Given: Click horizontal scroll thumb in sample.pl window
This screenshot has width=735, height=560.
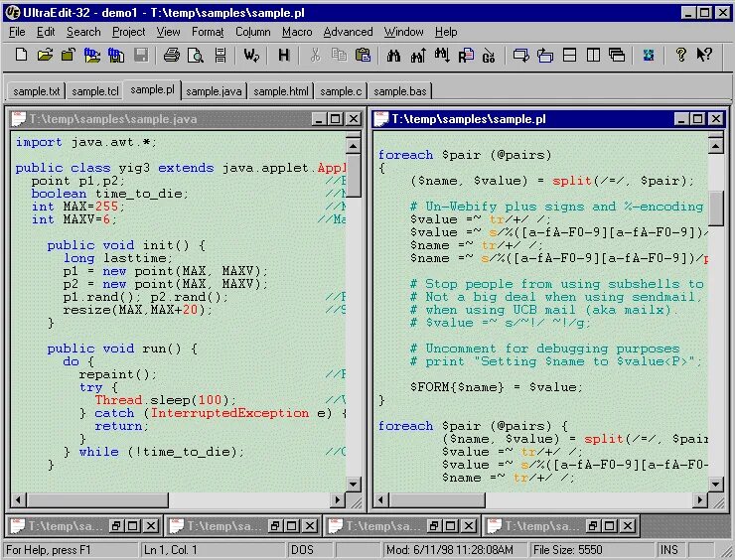Looking at the screenshot, I should (x=437, y=500).
